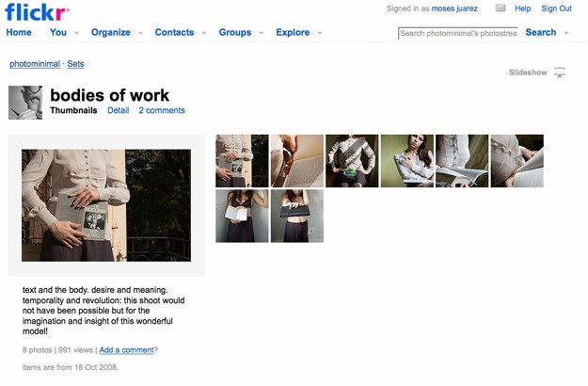The width and height of the screenshot is (588, 386).
Task: Select the Thumbnails view
Action: click(73, 110)
